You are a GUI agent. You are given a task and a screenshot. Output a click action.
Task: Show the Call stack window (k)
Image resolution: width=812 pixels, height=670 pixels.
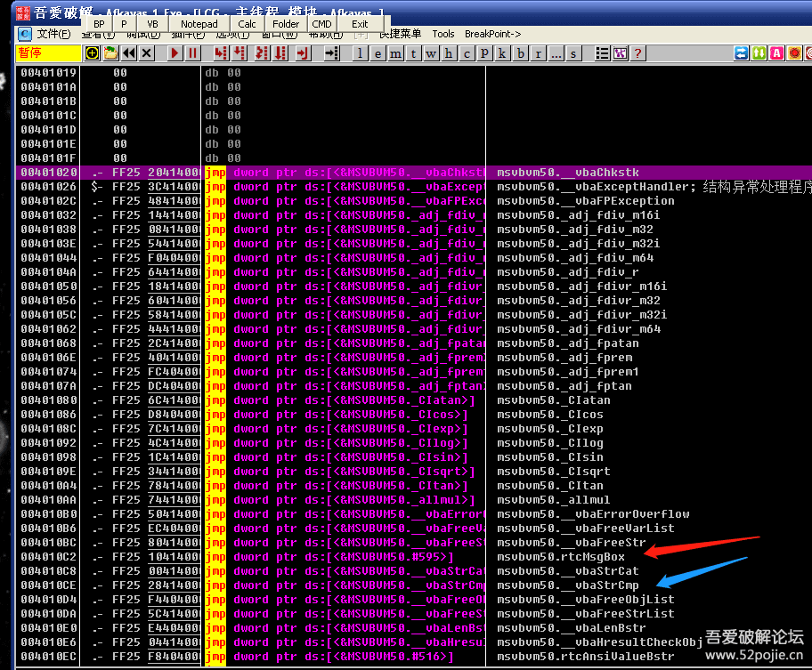503,53
